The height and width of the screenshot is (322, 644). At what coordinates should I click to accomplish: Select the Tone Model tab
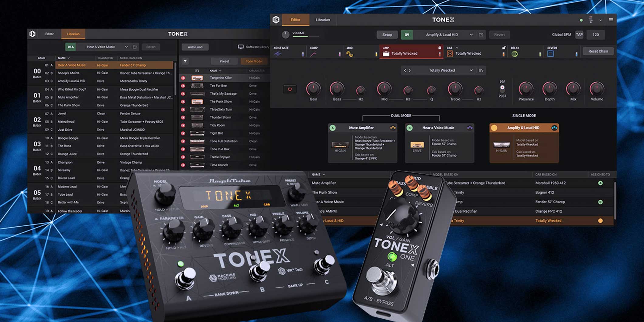point(254,61)
